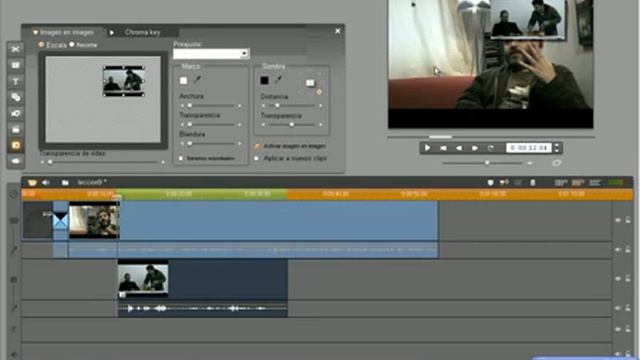
Task: Adjust the Anchura slider
Action: (210, 106)
